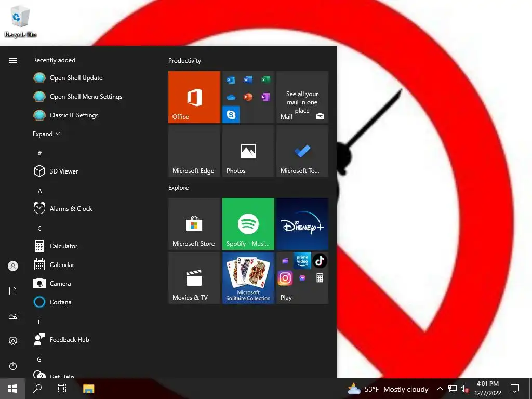Open the weather widget showing 53°F
This screenshot has width=532, height=399.
point(388,389)
